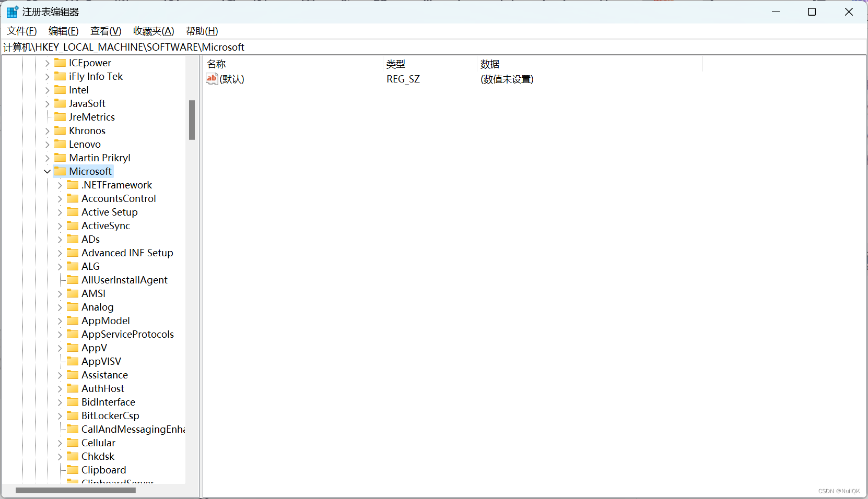This screenshot has height=499, width=868.
Task: Open the 文件(F) menu
Action: click(22, 31)
